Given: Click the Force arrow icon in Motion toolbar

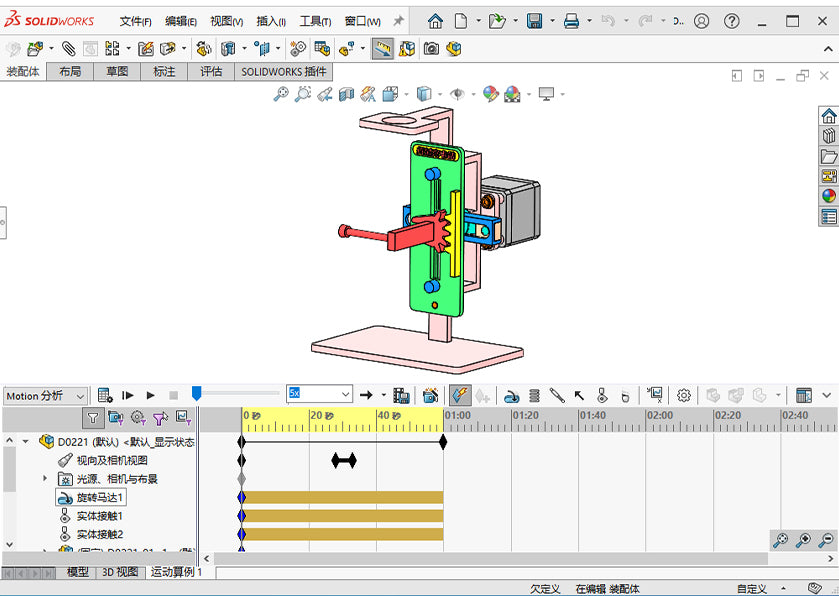Looking at the screenshot, I should [579, 395].
